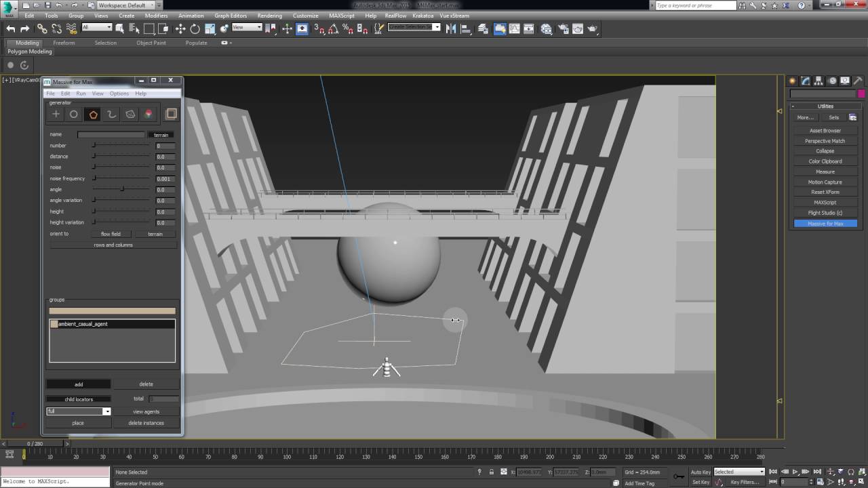Open the Modify panel tab icon
The image size is (868, 488).
tap(805, 81)
